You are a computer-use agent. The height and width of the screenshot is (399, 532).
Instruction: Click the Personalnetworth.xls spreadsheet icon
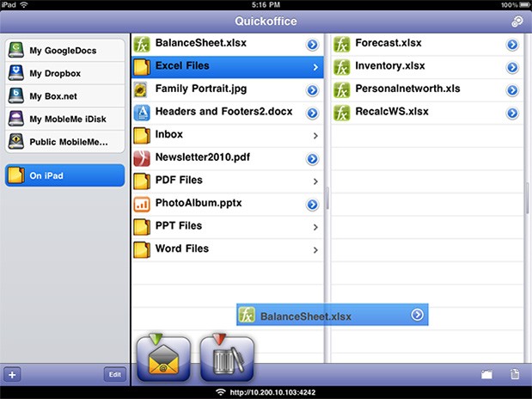pyautogui.click(x=342, y=90)
